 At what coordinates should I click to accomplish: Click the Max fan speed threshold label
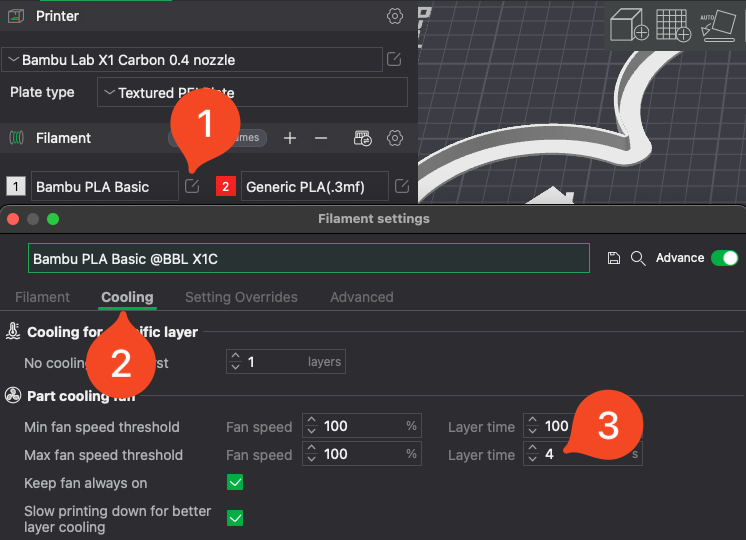coord(103,455)
